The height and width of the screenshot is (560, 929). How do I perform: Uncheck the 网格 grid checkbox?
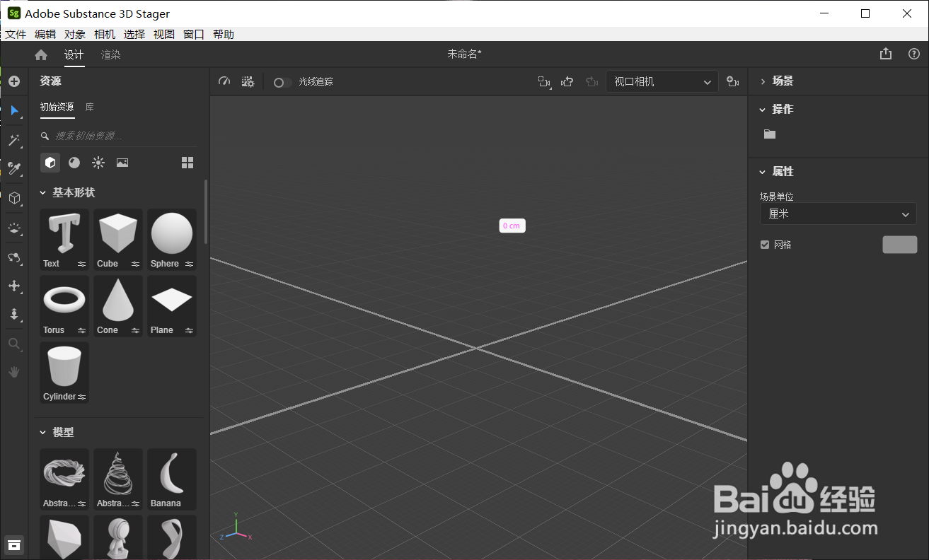765,245
